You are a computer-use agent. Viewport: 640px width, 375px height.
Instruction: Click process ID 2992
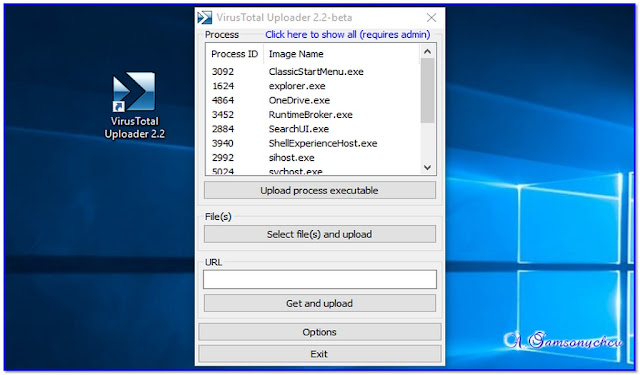(x=223, y=158)
